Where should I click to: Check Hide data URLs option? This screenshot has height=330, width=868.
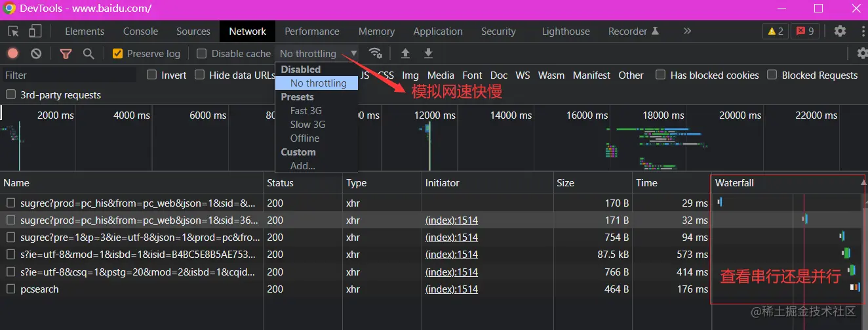tap(200, 75)
